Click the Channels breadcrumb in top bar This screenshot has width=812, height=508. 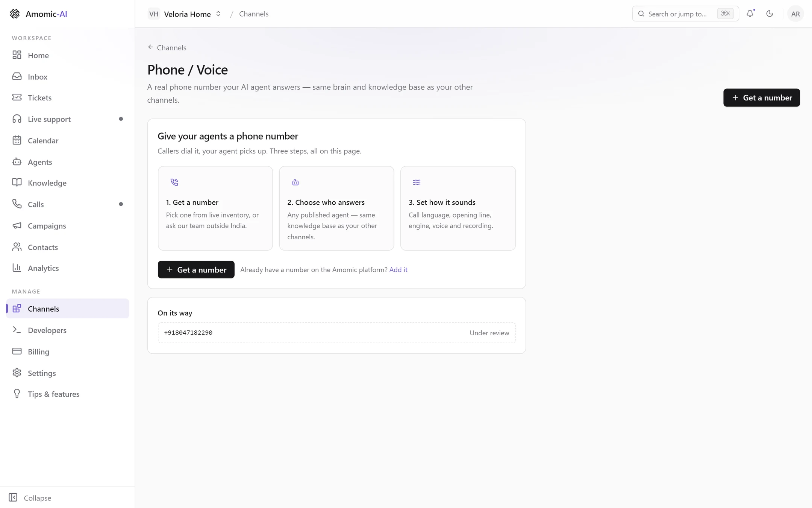[254, 14]
